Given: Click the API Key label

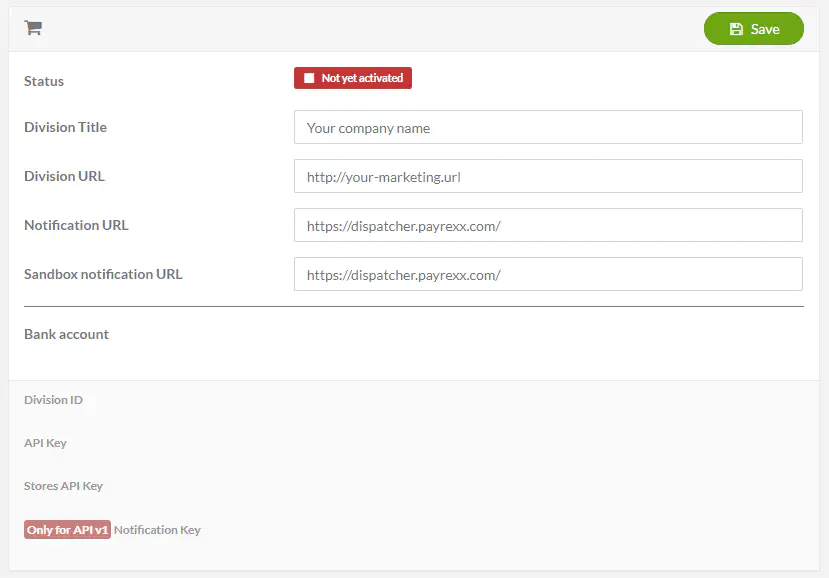Looking at the screenshot, I should coord(45,443).
